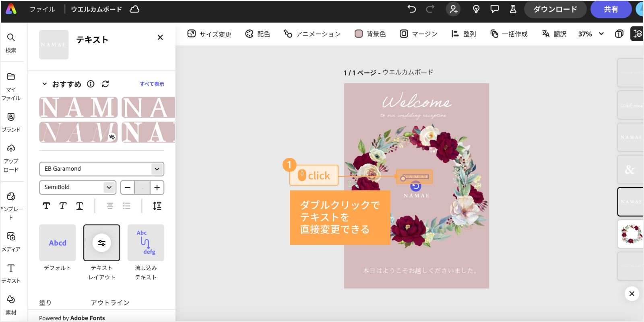Select the top-left NAM font suggestion
This screenshot has height=322, width=644.
[x=78, y=107]
